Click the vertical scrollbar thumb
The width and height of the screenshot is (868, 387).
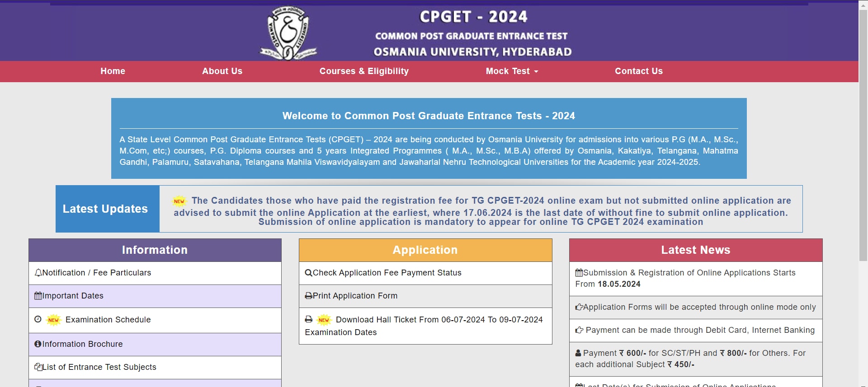863,135
